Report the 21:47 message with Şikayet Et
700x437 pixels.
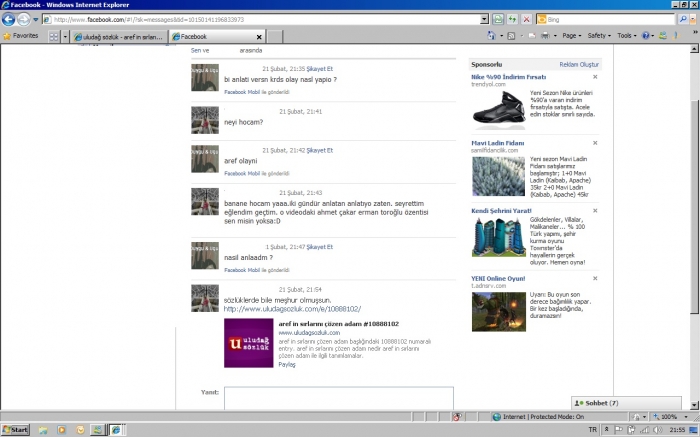pyautogui.click(x=320, y=247)
